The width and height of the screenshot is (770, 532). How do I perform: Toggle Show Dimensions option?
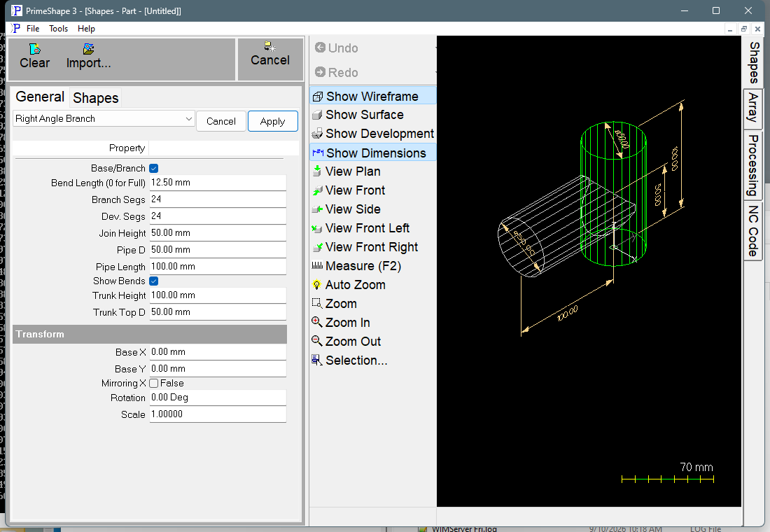tap(372, 153)
